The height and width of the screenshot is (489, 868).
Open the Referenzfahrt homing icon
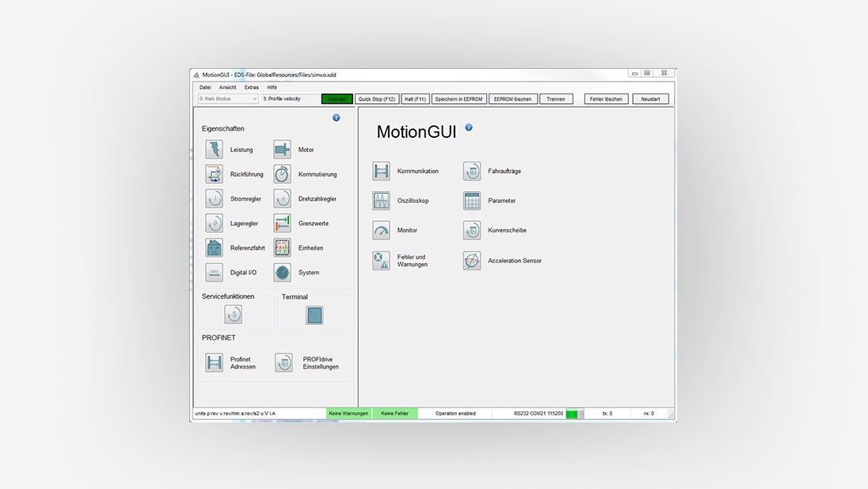pos(215,248)
